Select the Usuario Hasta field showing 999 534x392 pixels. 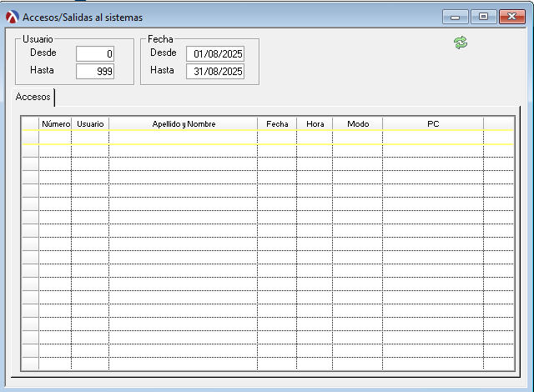(95, 71)
